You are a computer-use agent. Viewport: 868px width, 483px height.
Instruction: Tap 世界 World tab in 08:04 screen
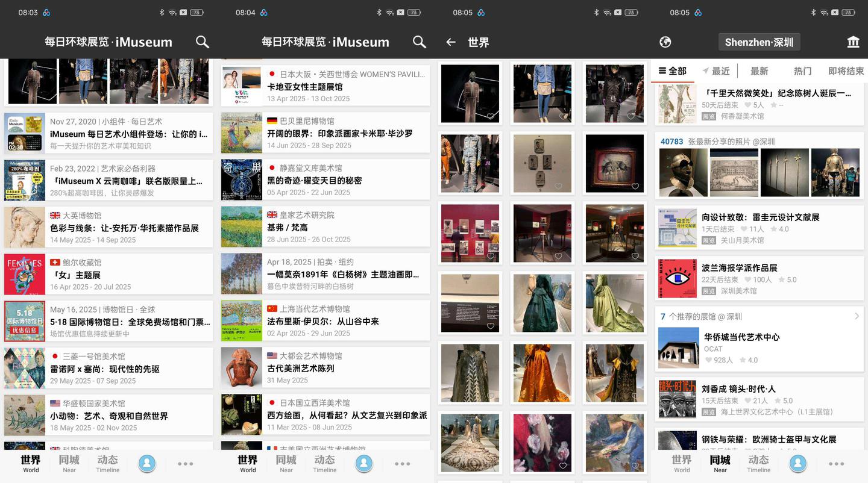(x=248, y=463)
